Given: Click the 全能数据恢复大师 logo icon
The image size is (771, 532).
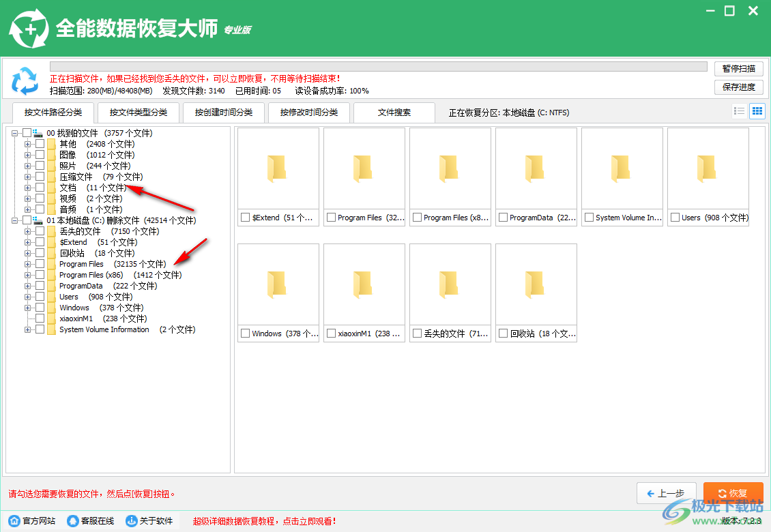Looking at the screenshot, I should pos(29,28).
